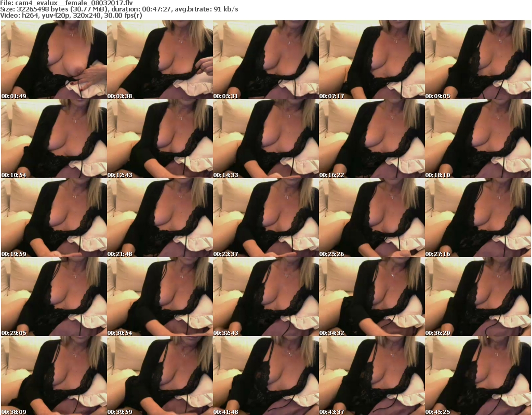The height and width of the screenshot is (415, 532).
Task: Click the thumbnail with timestamp 00:36:20
Action: [478, 297]
